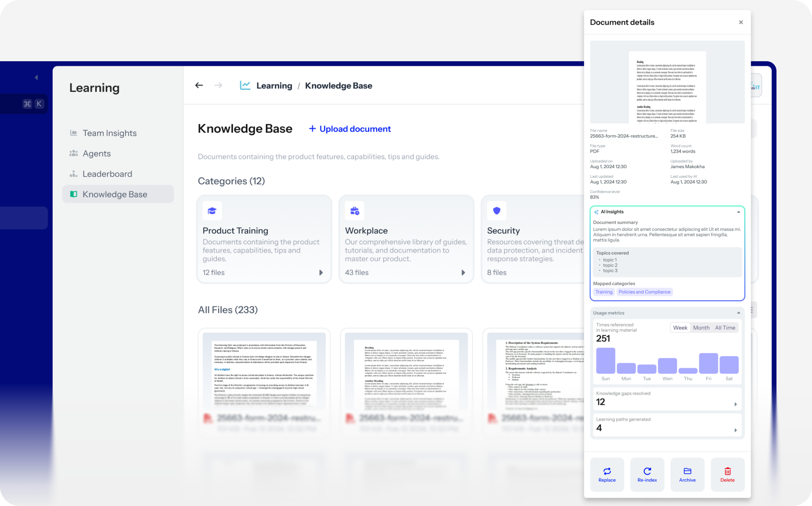
Task: Open Leaderboard in sidebar
Action: [107, 174]
